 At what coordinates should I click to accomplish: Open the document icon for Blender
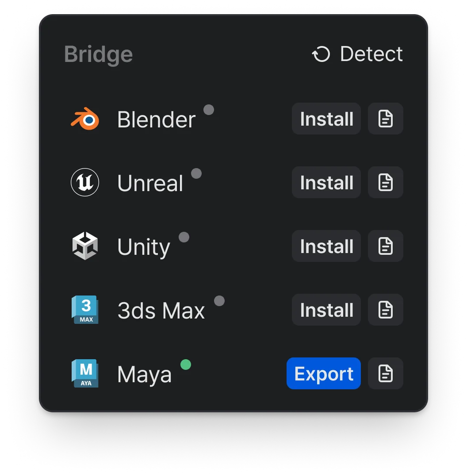click(x=386, y=119)
